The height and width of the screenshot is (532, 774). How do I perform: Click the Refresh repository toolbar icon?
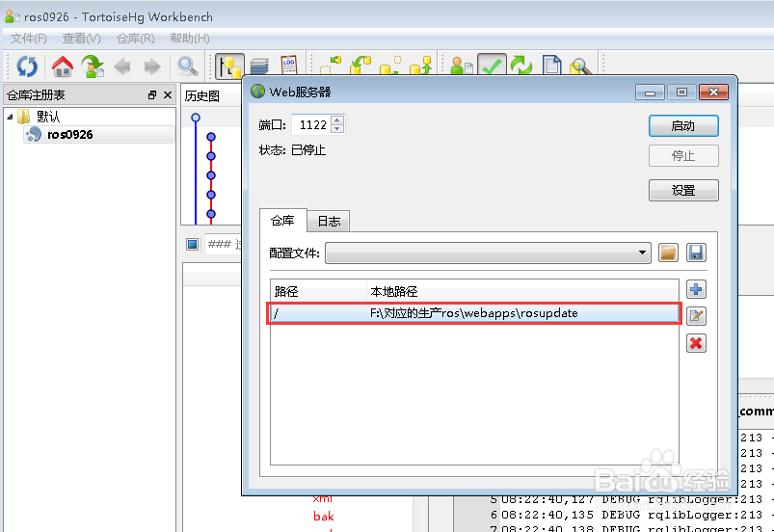tap(27, 66)
